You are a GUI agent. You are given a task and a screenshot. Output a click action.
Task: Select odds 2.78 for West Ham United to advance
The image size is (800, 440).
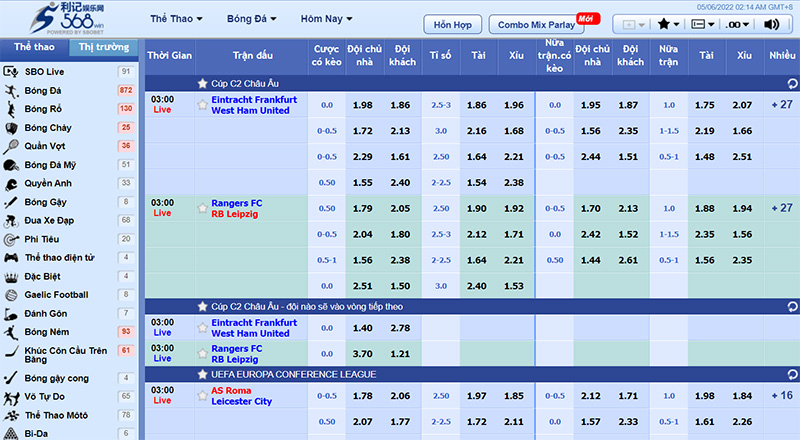point(401,328)
